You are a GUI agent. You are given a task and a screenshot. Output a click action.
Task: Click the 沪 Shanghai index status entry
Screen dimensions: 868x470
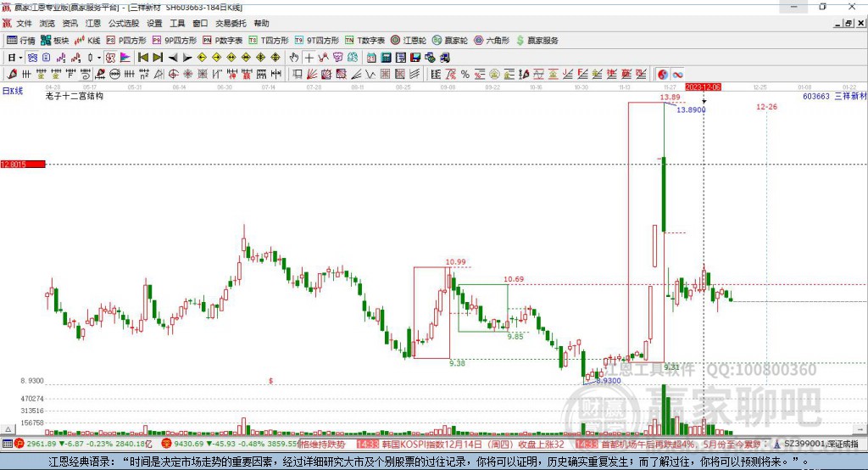pyautogui.click(x=84, y=444)
